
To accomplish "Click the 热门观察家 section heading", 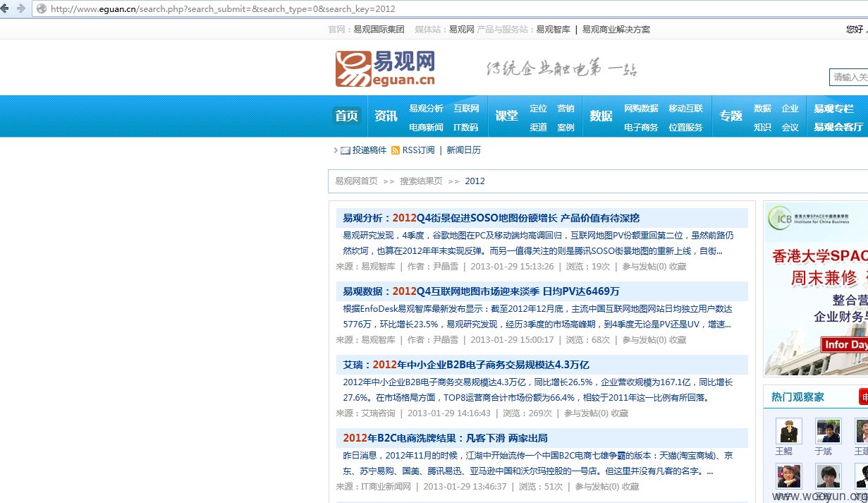I will [x=797, y=397].
